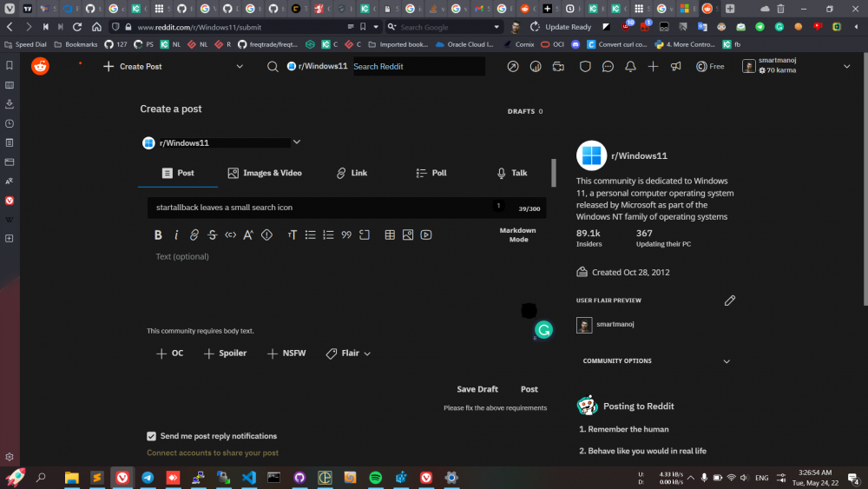Toggle the Spoiler tag on the post
868x489 pixels.
pos(225,354)
